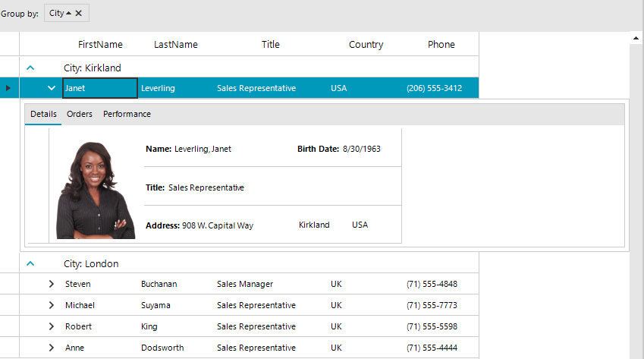Sort by Phone column header

441,44
